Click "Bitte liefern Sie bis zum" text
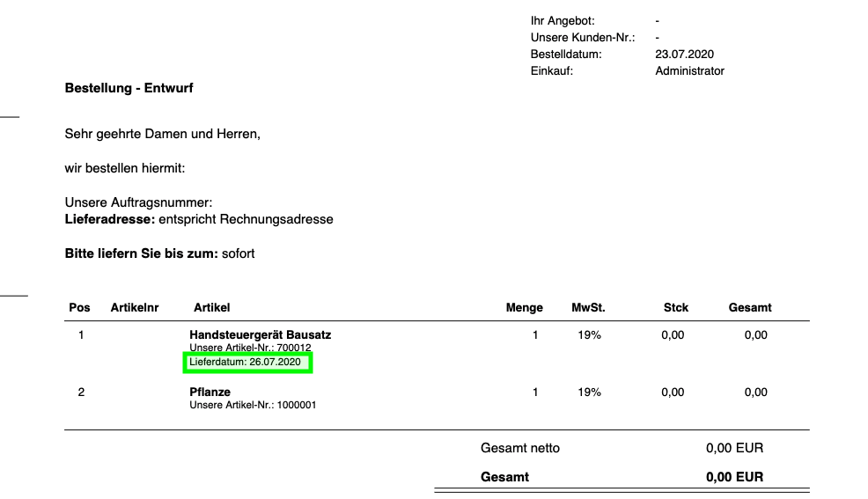This screenshot has height=499, width=868. [141, 253]
